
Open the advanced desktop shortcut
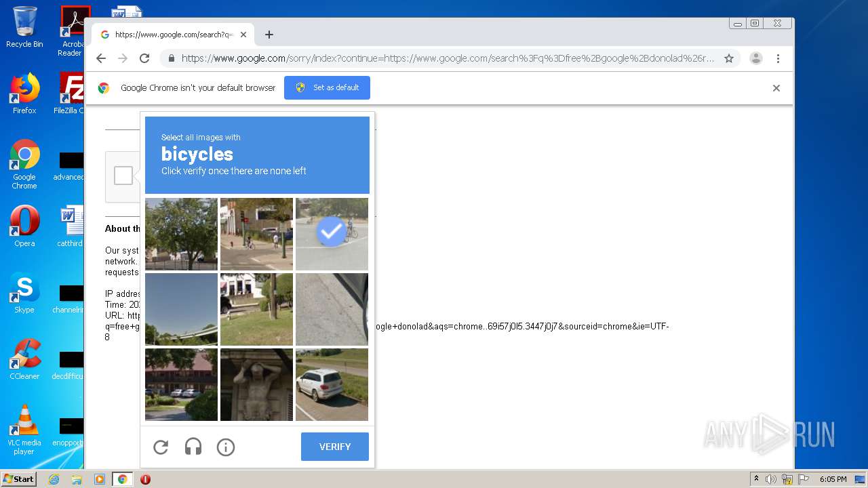69,166
